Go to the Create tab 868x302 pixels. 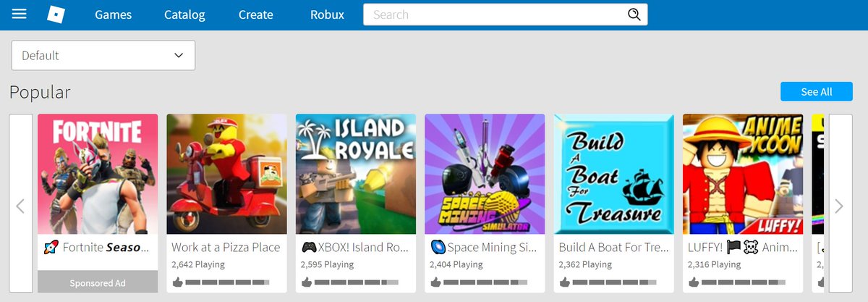[x=255, y=14]
